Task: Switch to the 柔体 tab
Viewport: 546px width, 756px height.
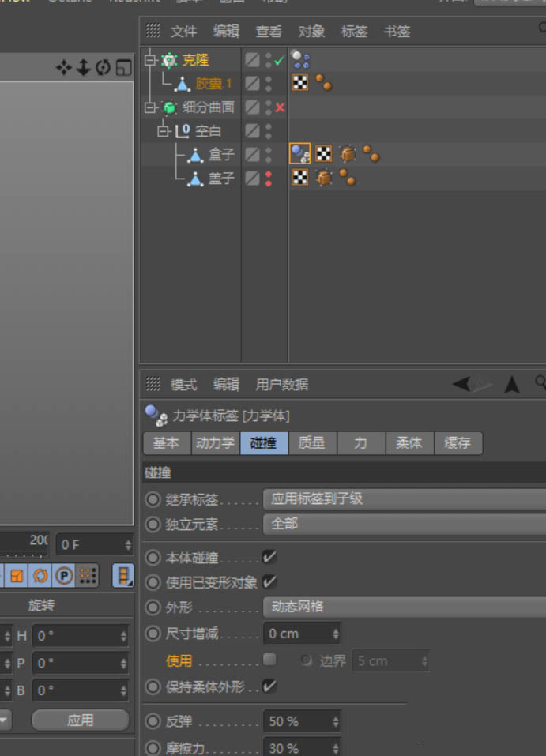Action: tap(409, 442)
